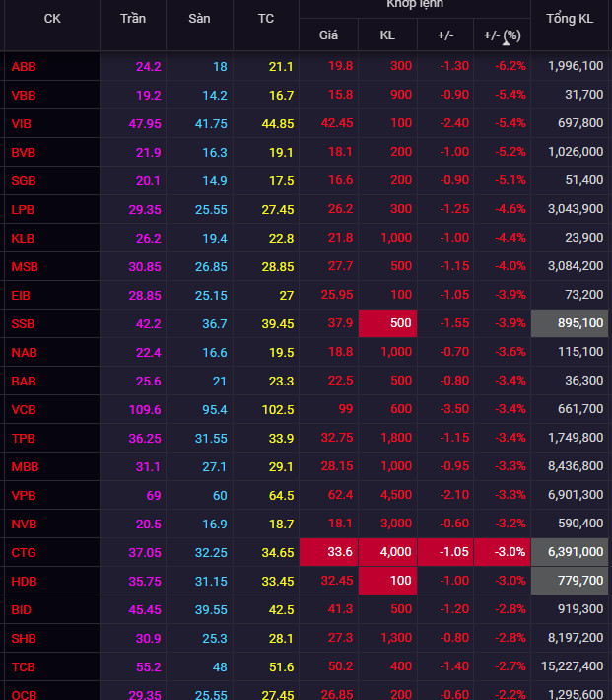
Task: Click KLB total volume 23,900
Action: point(584,238)
